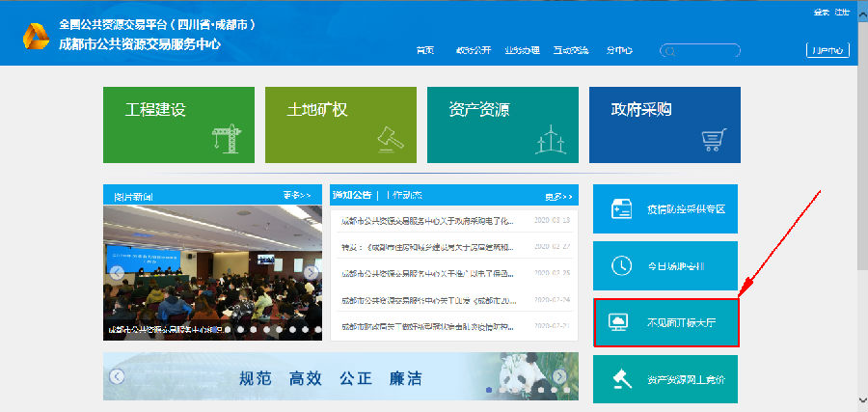Click the shopping cart icon on 政府采购
The width and height of the screenshot is (868, 412).
tap(714, 140)
